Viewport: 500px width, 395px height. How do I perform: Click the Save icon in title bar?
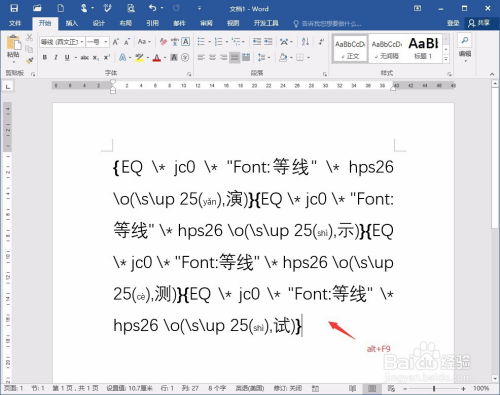14,8
